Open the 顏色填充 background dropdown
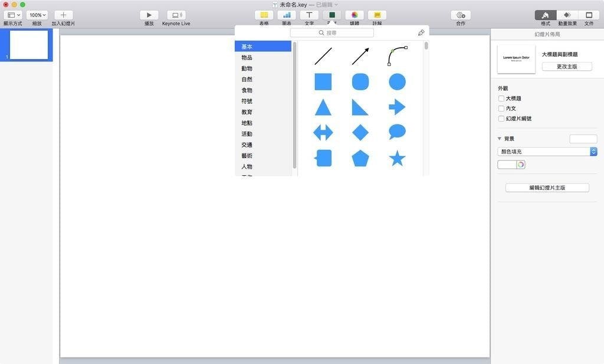Viewport: 604px width, 364px height. [547, 152]
